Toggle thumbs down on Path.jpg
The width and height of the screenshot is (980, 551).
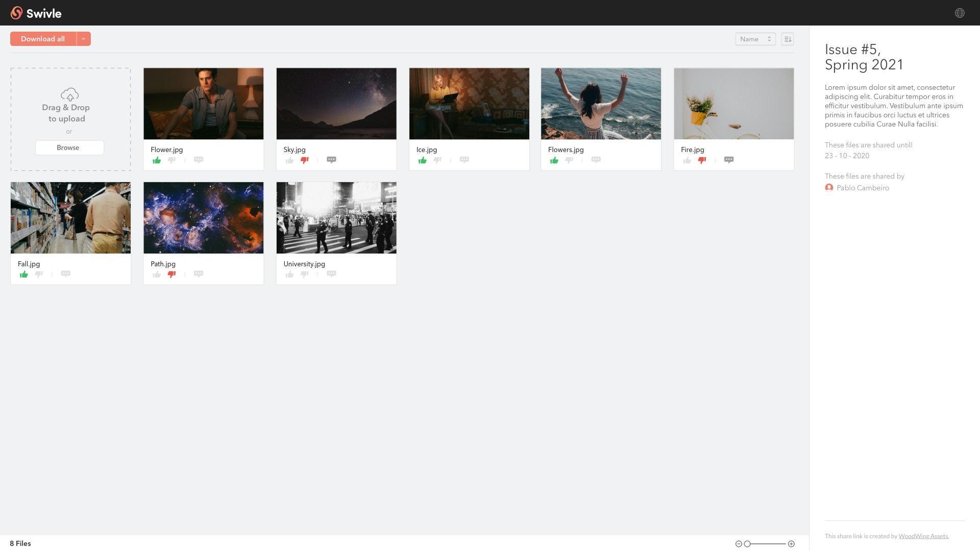(x=171, y=274)
